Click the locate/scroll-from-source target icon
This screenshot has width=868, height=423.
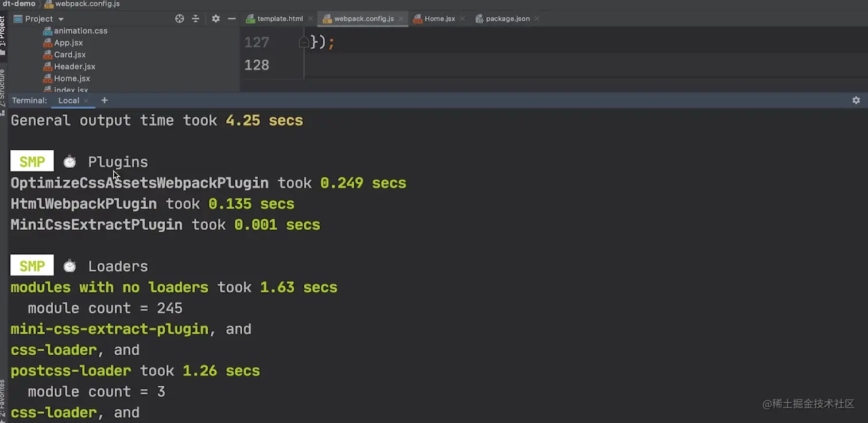pyautogui.click(x=180, y=19)
